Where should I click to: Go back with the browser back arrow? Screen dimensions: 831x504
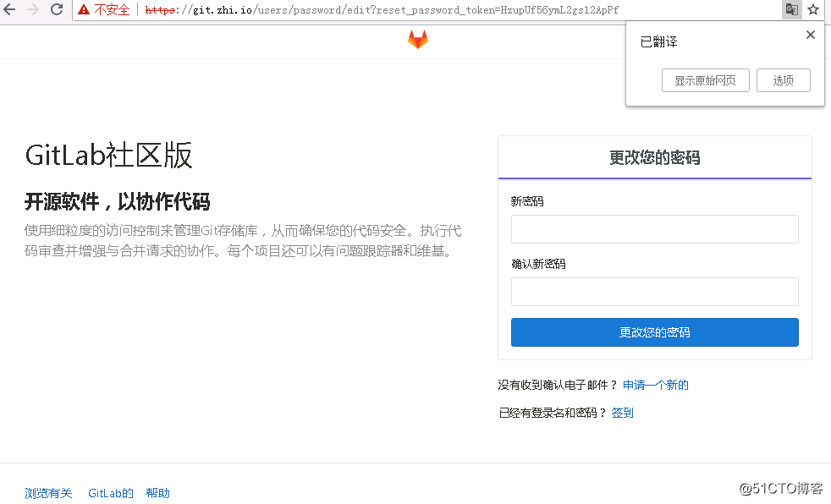coord(9,9)
